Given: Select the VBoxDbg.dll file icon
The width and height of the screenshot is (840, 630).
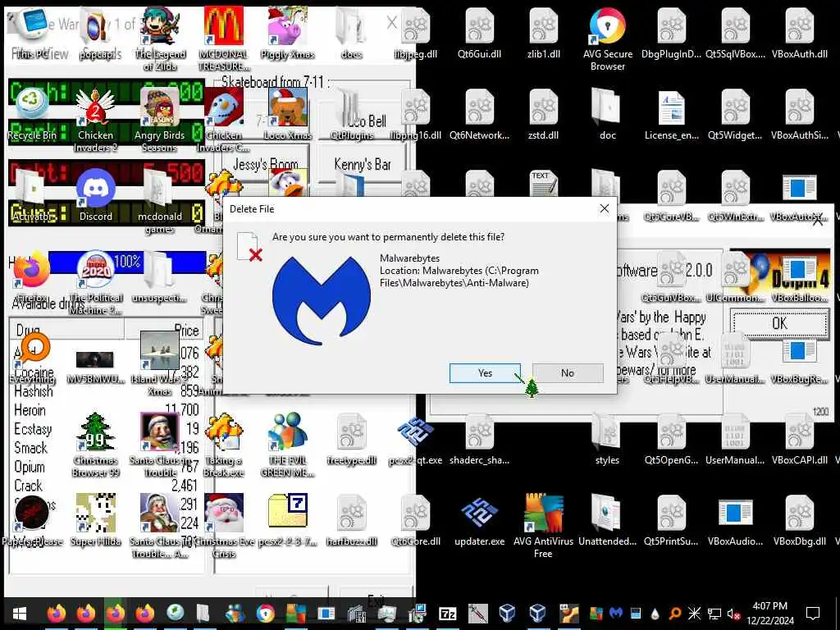Looking at the screenshot, I should 799,520.
